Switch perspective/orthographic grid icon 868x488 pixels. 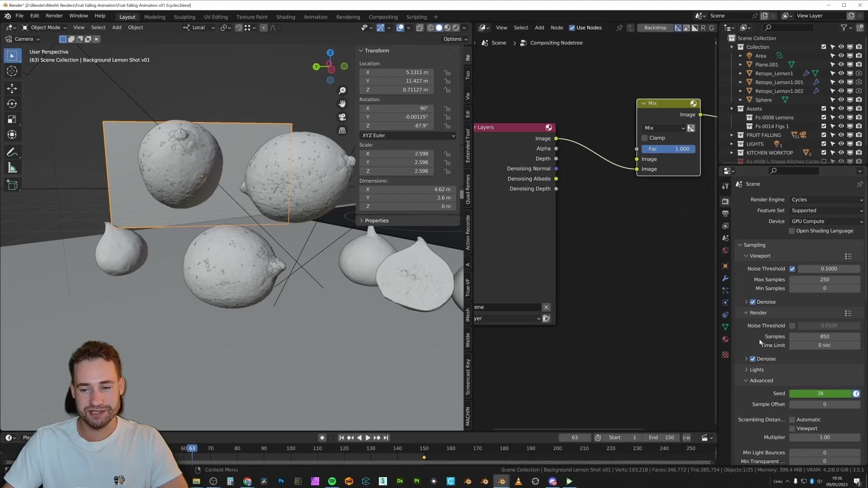(x=342, y=130)
